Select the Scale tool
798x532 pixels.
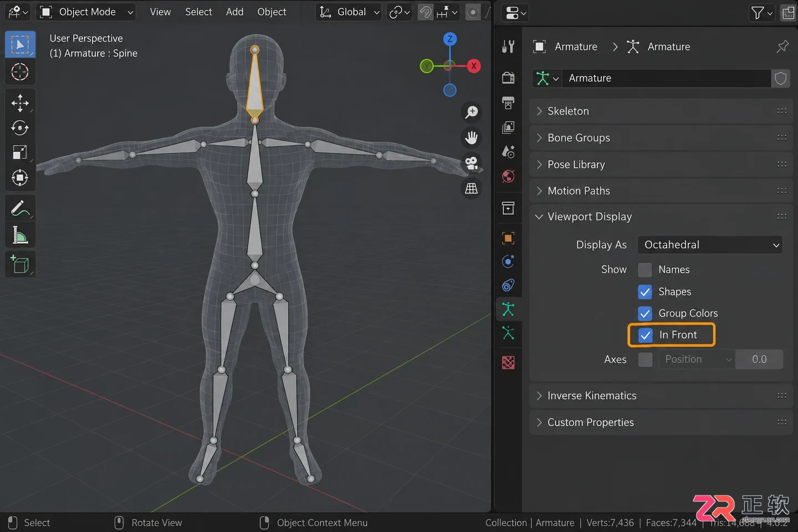click(x=20, y=152)
